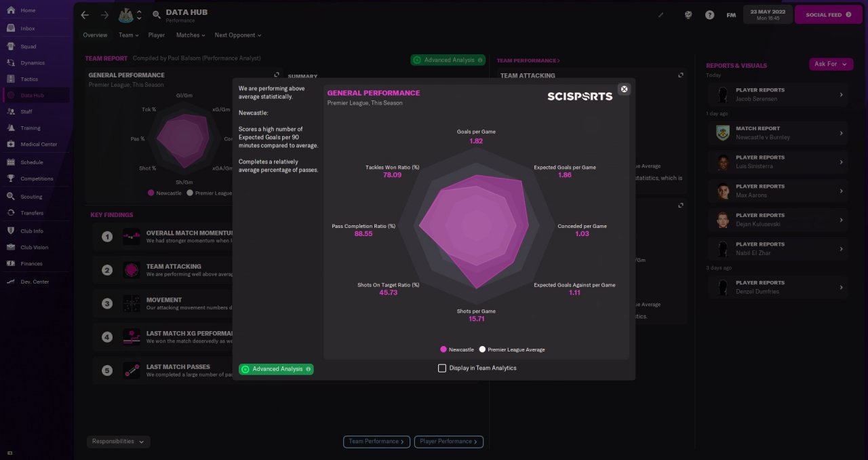This screenshot has width=868, height=460.
Task: Click the Player Performance bottom button
Action: (x=449, y=442)
